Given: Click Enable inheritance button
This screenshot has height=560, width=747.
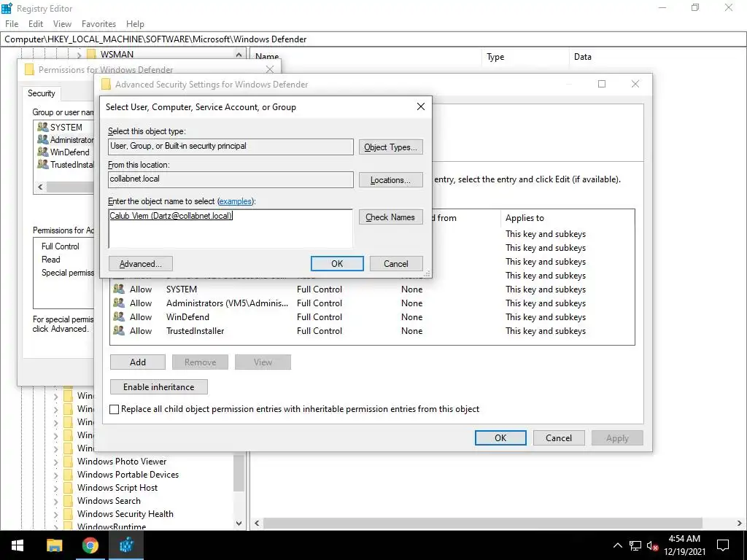Looking at the screenshot, I should tap(158, 386).
